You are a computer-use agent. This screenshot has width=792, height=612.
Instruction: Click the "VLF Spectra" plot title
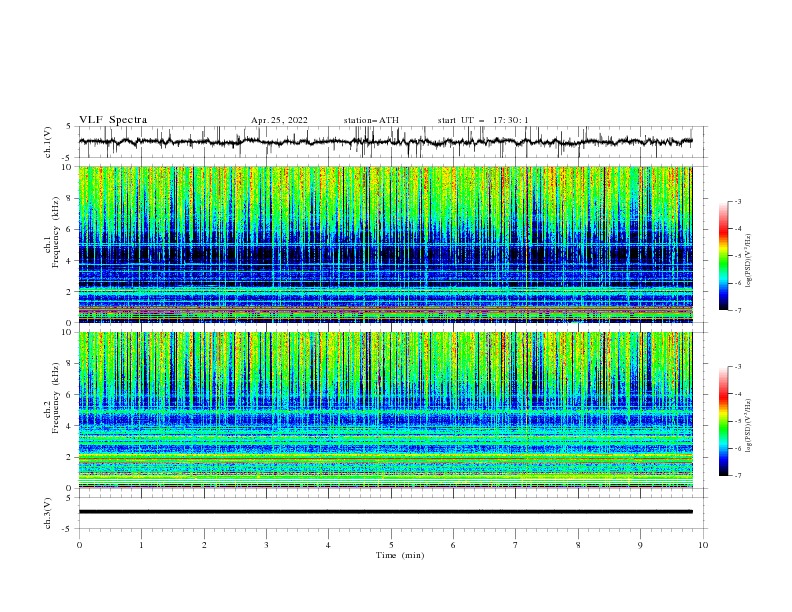113,120
